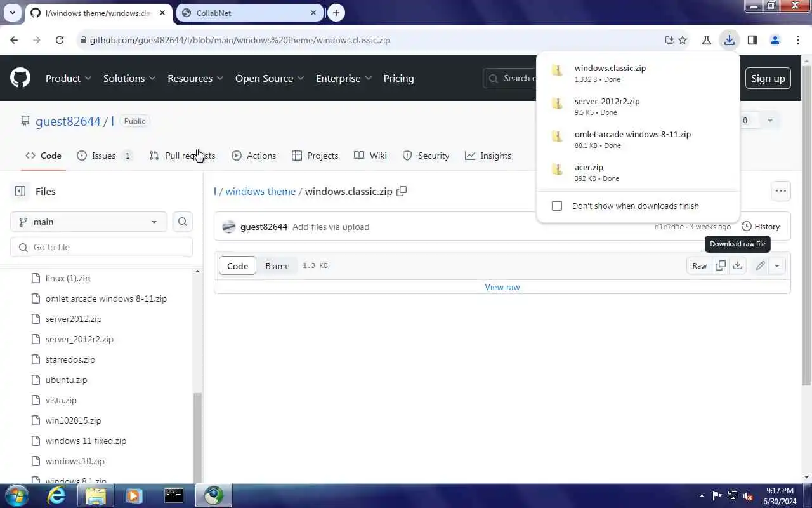Toggle Chrome side panel icon
The image size is (812, 508).
point(752,40)
